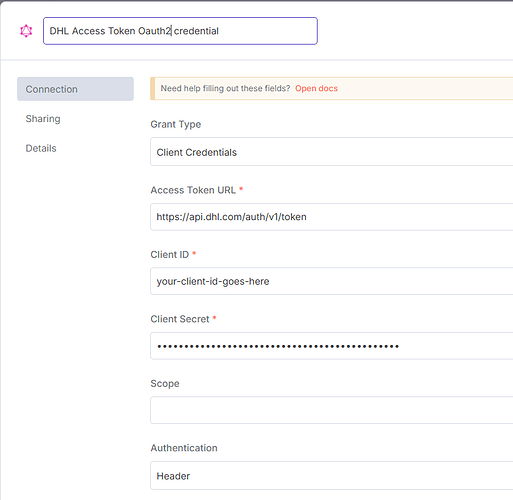Click the 'Client ID' label
Image resolution: width=513 pixels, height=500 pixels.
pyautogui.click(x=170, y=254)
